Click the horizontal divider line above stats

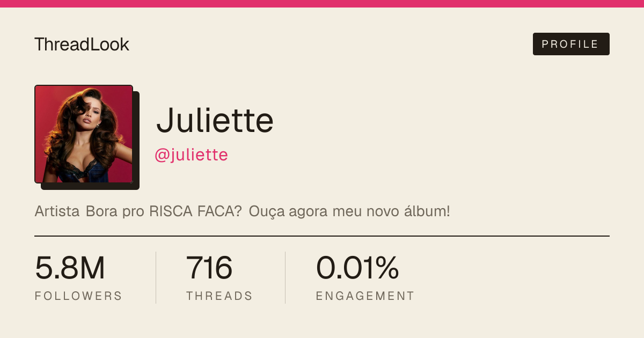(x=322, y=236)
